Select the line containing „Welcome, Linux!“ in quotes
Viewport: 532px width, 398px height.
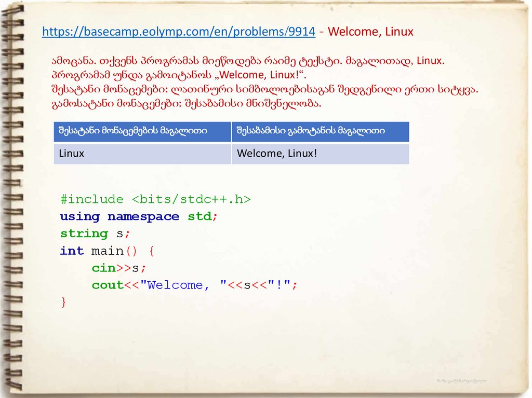[x=179, y=75]
